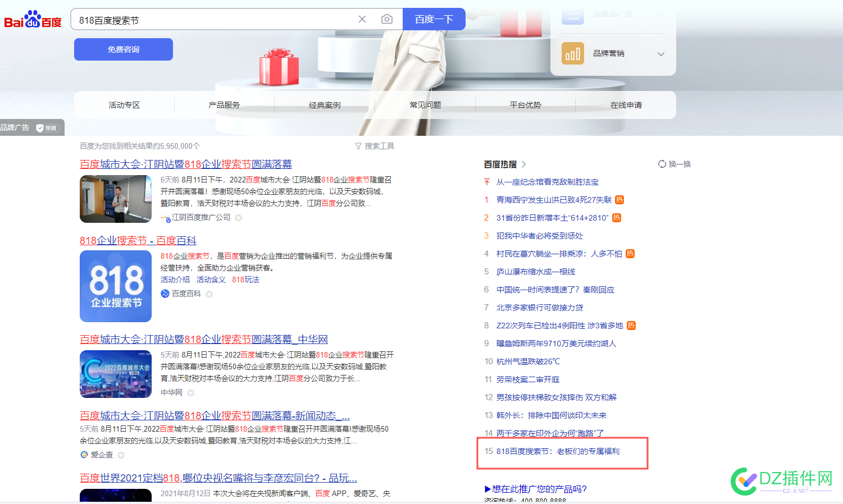Click the 百度一下 search button
Screen dimensions: 843x504
[434, 19]
